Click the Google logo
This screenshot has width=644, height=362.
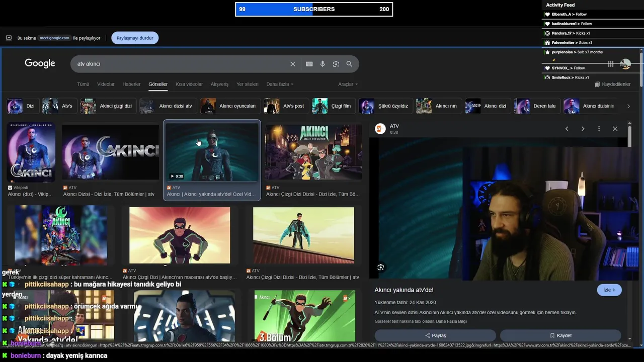click(40, 63)
